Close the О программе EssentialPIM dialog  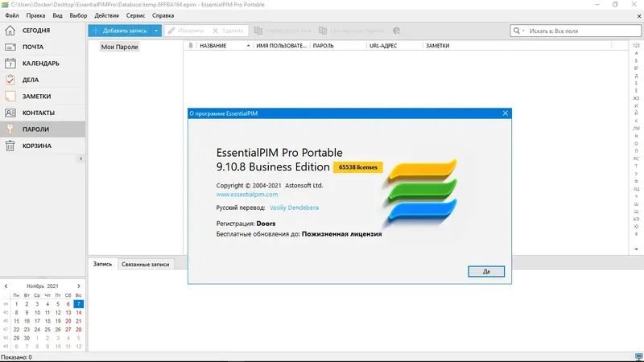pyautogui.click(x=506, y=113)
